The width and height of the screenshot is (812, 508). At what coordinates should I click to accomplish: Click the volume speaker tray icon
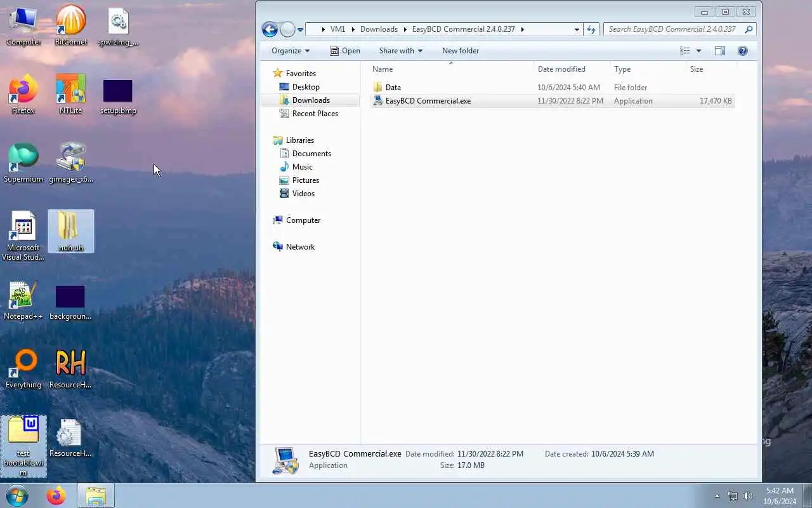click(x=748, y=496)
